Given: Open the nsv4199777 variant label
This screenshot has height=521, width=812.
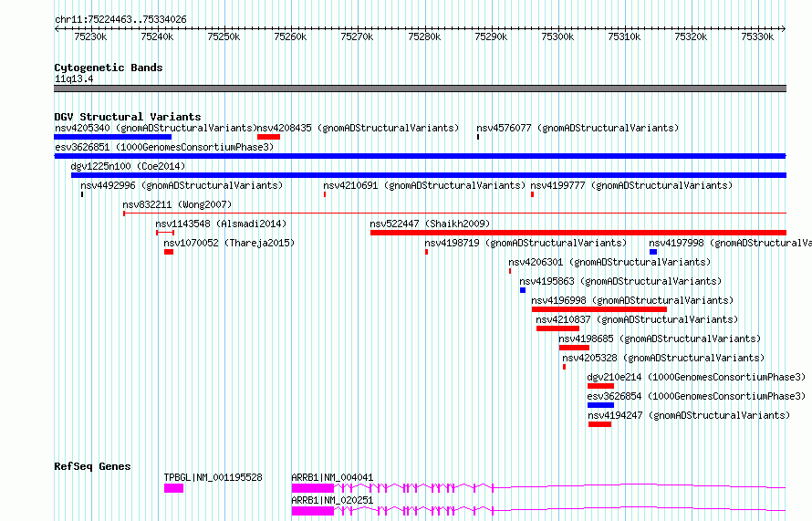Looking at the screenshot, I should tap(631, 185).
